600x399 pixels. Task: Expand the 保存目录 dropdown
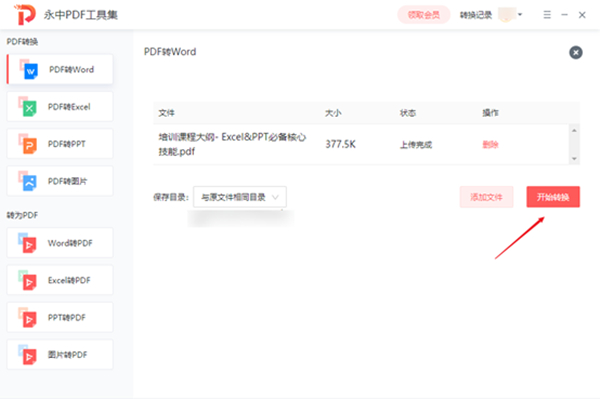pyautogui.click(x=240, y=197)
